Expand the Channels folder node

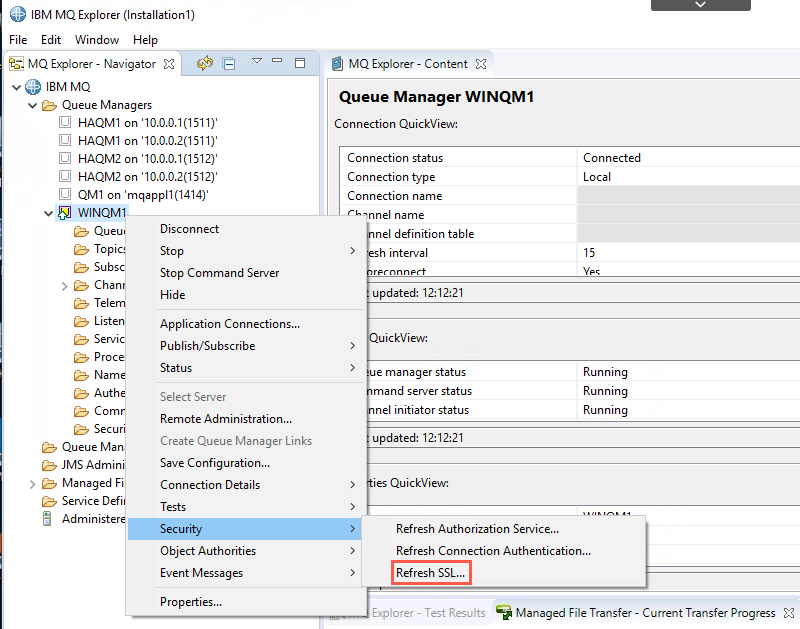(x=65, y=286)
